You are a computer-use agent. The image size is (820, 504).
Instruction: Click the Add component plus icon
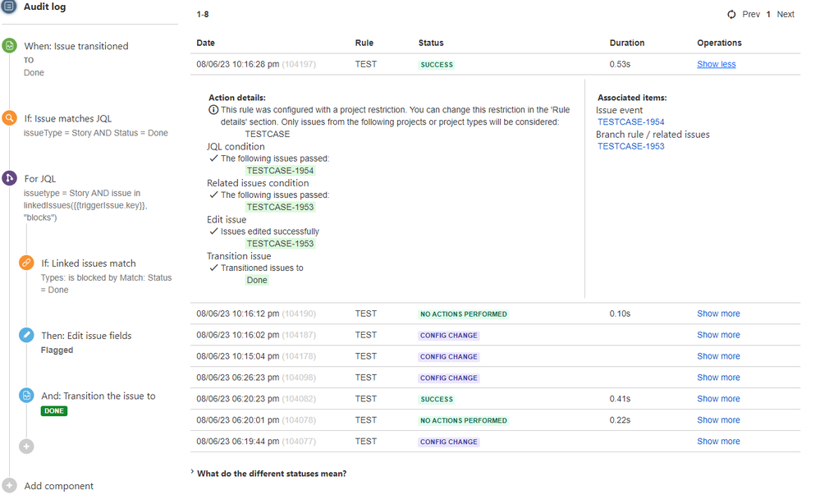tap(9, 485)
